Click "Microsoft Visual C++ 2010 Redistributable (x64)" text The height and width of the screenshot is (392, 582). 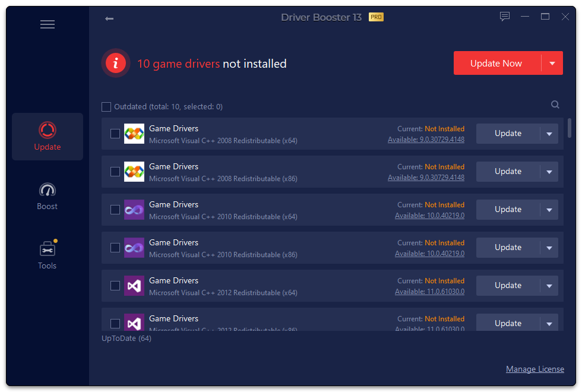223,217
